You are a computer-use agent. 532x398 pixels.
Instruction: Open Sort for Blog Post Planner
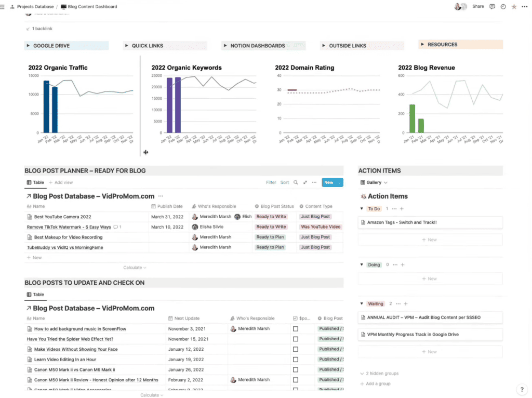pos(285,182)
